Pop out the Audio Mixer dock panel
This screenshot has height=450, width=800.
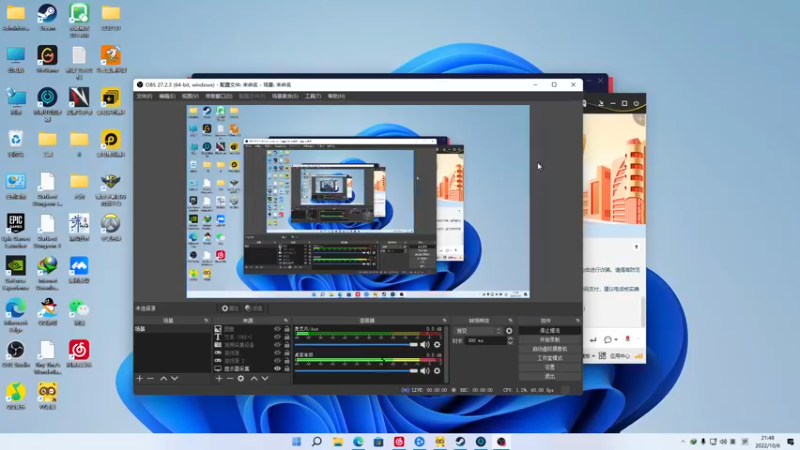click(x=444, y=320)
